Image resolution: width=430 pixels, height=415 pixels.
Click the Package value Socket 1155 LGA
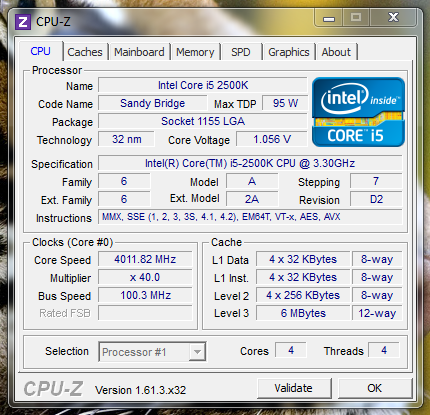pyautogui.click(x=203, y=121)
